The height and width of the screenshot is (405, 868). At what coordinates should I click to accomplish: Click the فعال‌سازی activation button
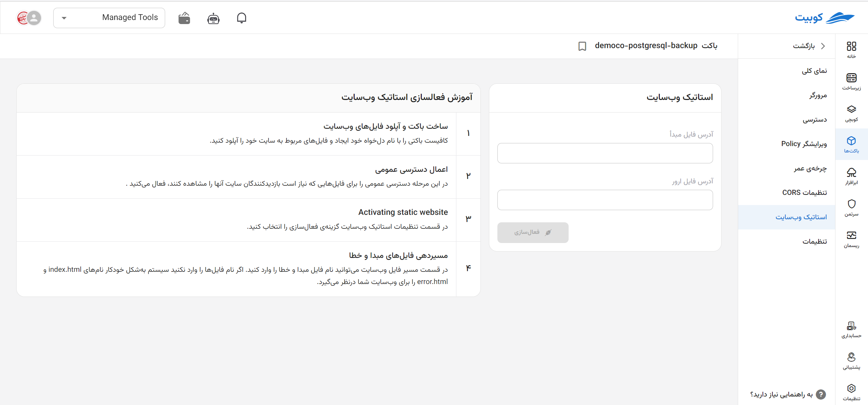click(533, 232)
